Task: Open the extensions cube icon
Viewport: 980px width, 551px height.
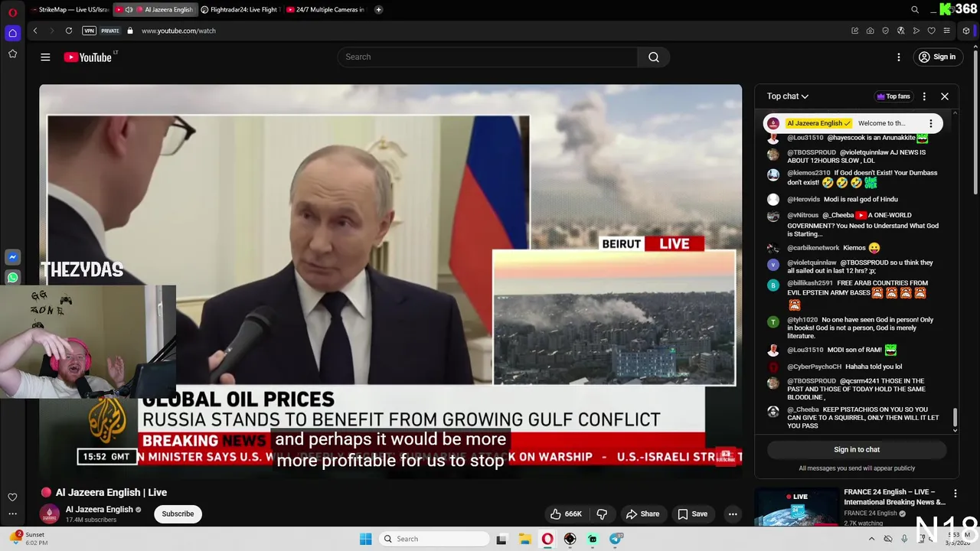Action: 966,31
